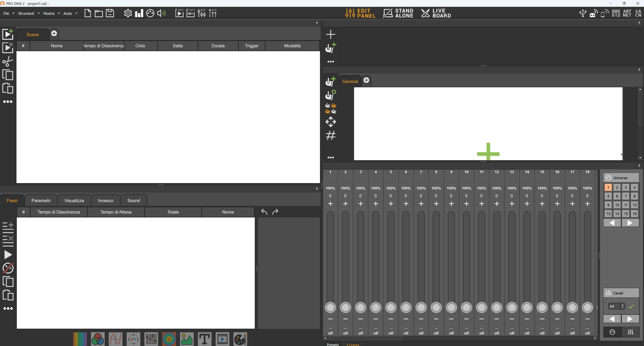Click the sine curve effect icon
The height and width of the screenshot is (346, 644).
(x=115, y=339)
